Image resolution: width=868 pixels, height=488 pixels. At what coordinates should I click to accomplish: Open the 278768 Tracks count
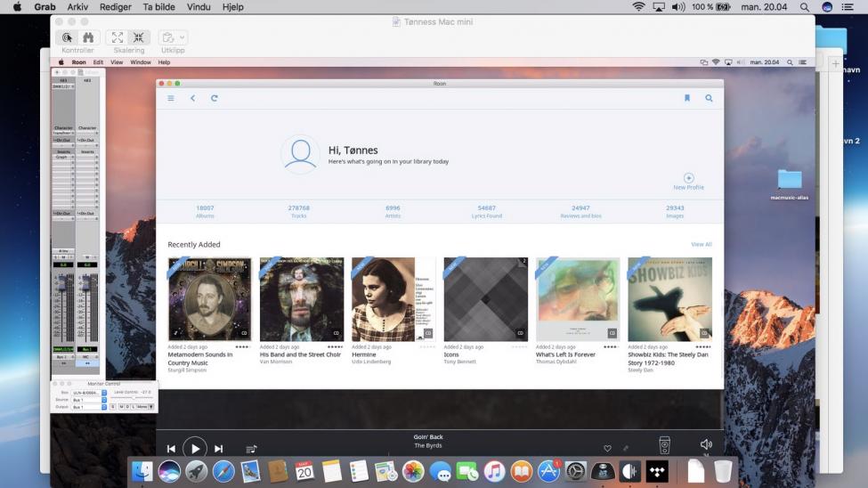(299, 212)
